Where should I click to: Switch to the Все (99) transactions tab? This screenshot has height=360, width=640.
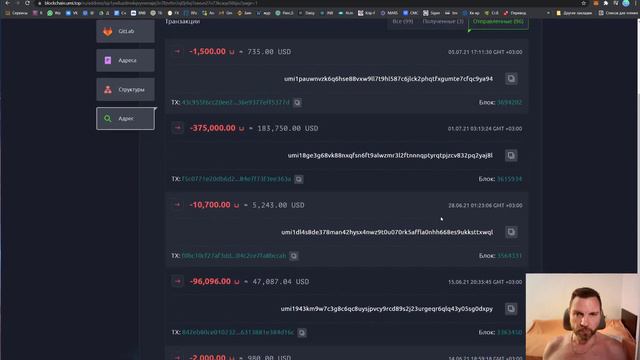(402, 22)
